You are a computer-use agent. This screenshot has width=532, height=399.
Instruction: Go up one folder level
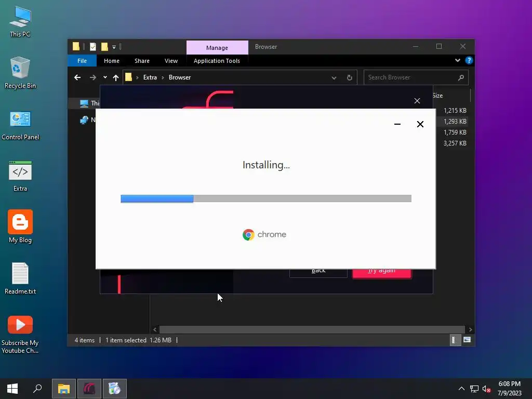click(x=116, y=78)
